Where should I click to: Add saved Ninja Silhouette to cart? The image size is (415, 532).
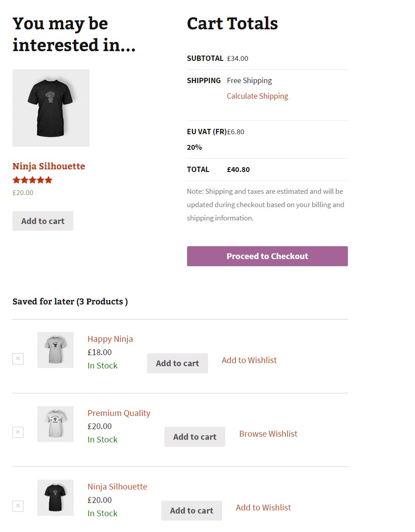[x=192, y=511]
